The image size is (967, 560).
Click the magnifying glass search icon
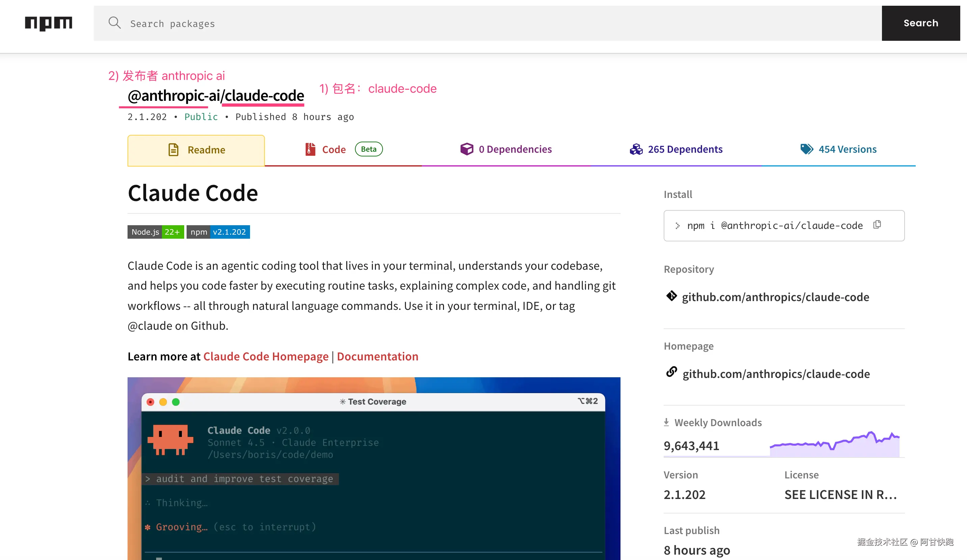pos(114,23)
